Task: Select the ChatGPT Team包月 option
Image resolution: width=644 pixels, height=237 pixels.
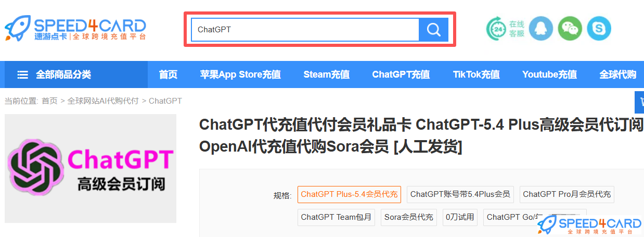Action: point(336,217)
